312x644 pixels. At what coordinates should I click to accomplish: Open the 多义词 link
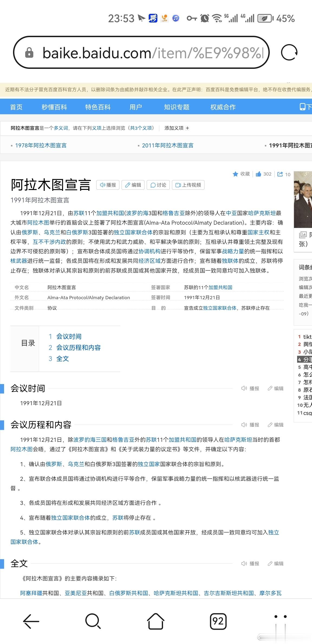pyautogui.click(x=61, y=128)
